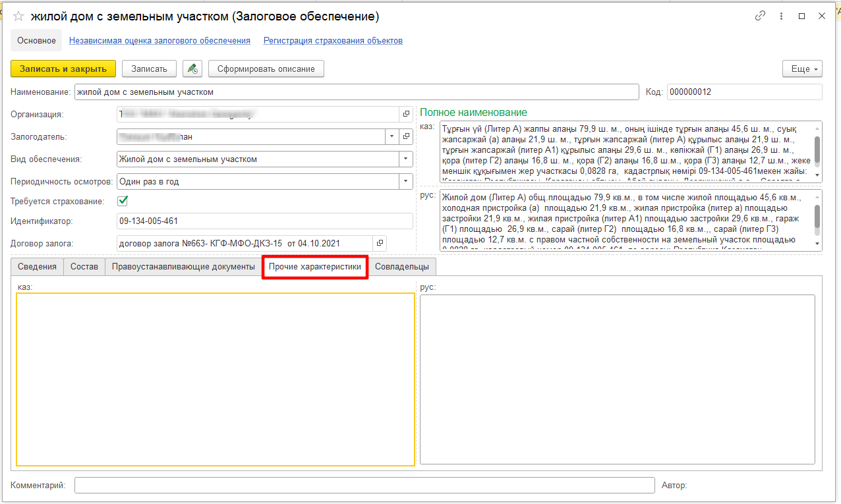Expand Залогодатель dropdown list
The image size is (841, 504).
click(x=392, y=136)
